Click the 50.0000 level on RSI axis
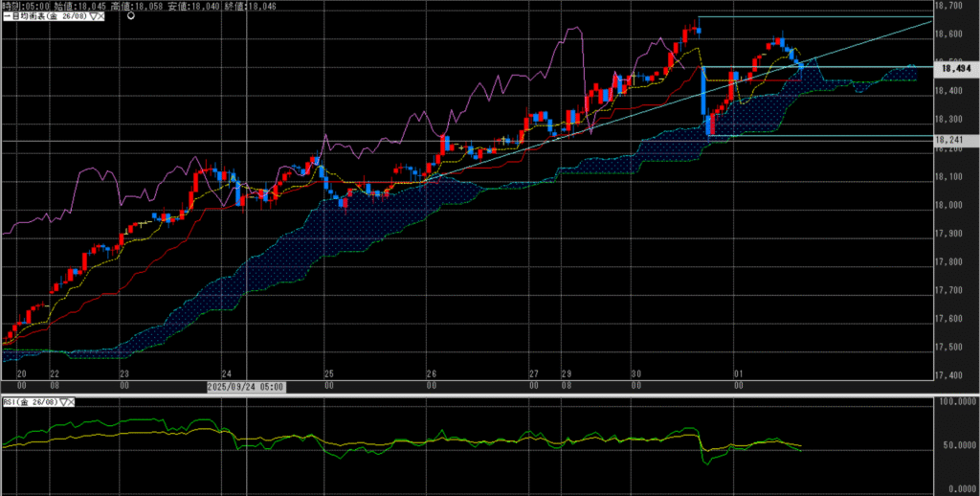Screen dimensions: 980x496 tap(955, 445)
